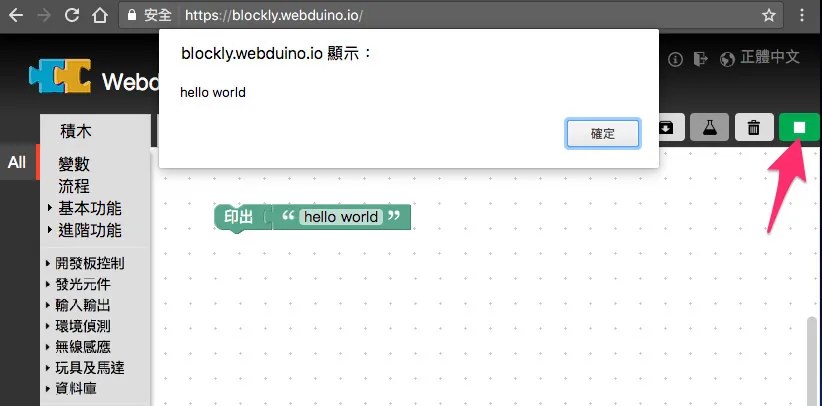Expand the 資料庫 category
822x406 pixels.
click(x=72, y=389)
